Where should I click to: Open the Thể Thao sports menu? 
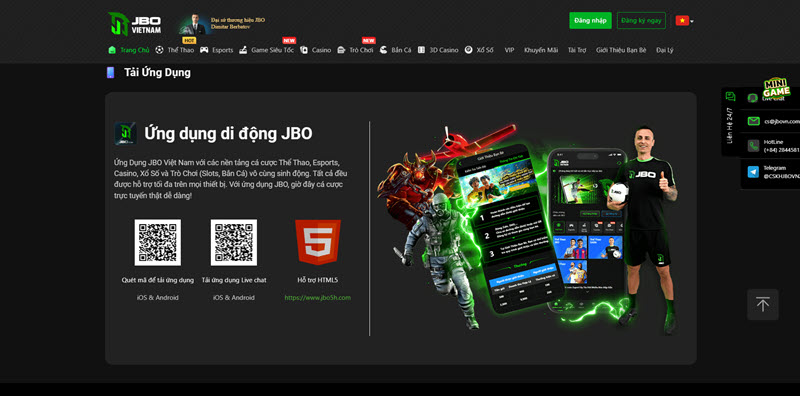coord(174,50)
